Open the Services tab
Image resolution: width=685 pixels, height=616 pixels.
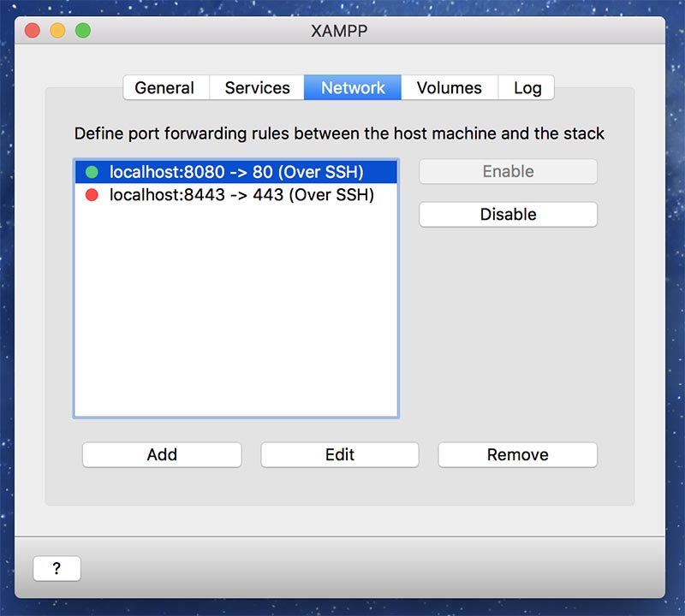(257, 88)
